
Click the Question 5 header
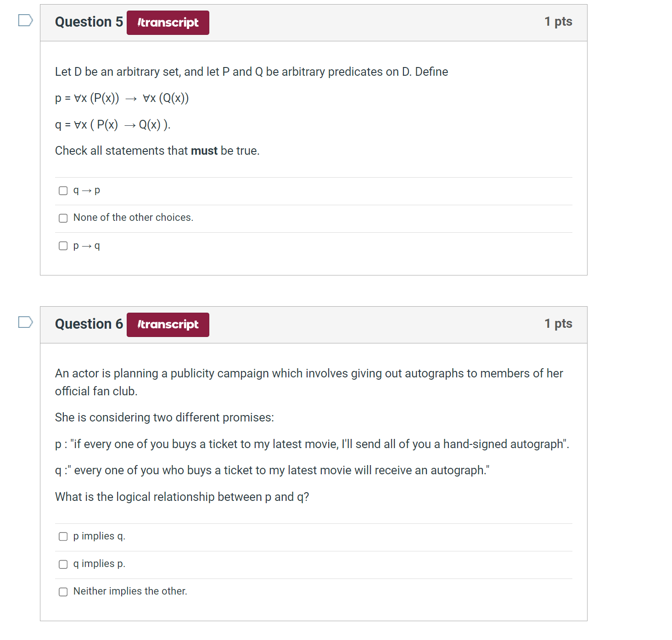pos(88,22)
